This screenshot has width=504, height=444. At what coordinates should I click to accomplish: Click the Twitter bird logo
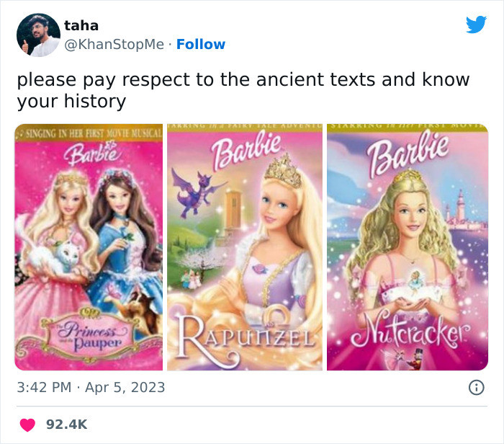(476, 25)
